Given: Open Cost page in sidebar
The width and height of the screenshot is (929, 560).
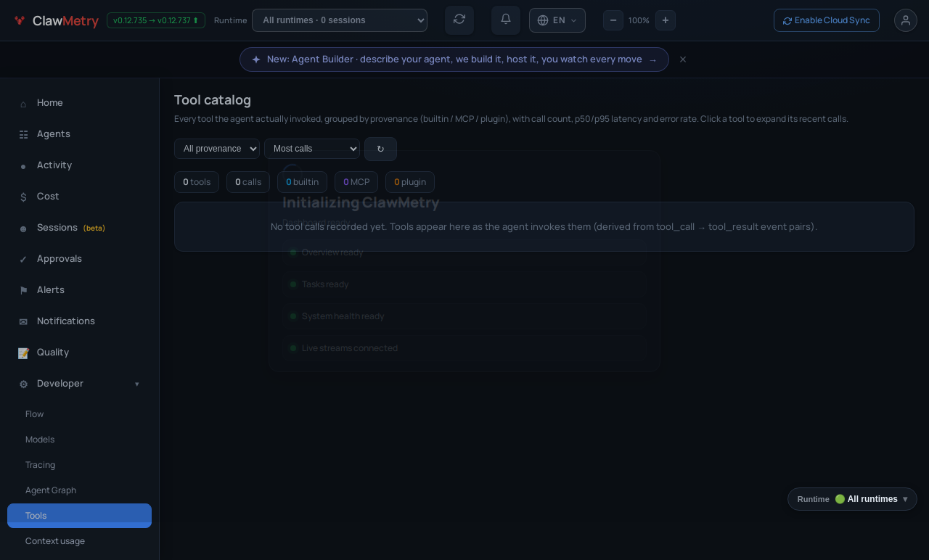Looking at the screenshot, I should coord(80,197).
